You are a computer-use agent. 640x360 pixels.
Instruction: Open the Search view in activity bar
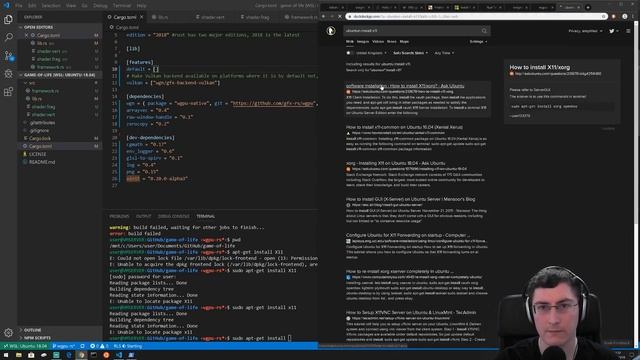pyautogui.click(x=8, y=37)
